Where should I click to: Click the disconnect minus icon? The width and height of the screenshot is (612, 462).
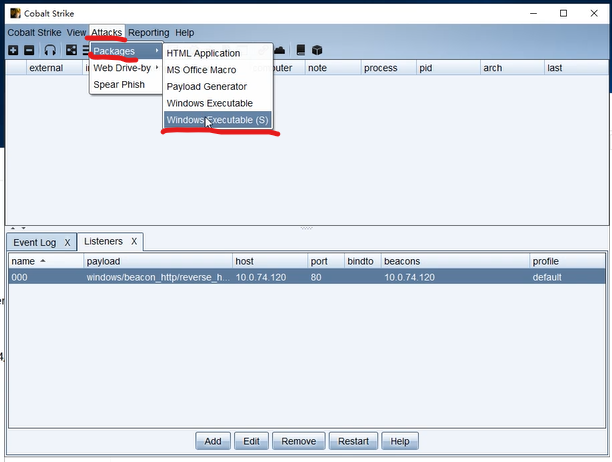pos(29,50)
